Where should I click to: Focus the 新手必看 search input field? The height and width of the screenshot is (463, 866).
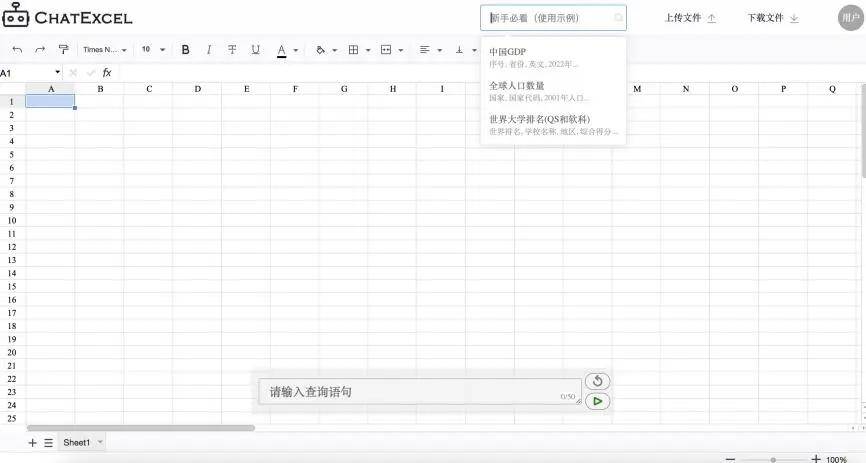[x=553, y=18]
